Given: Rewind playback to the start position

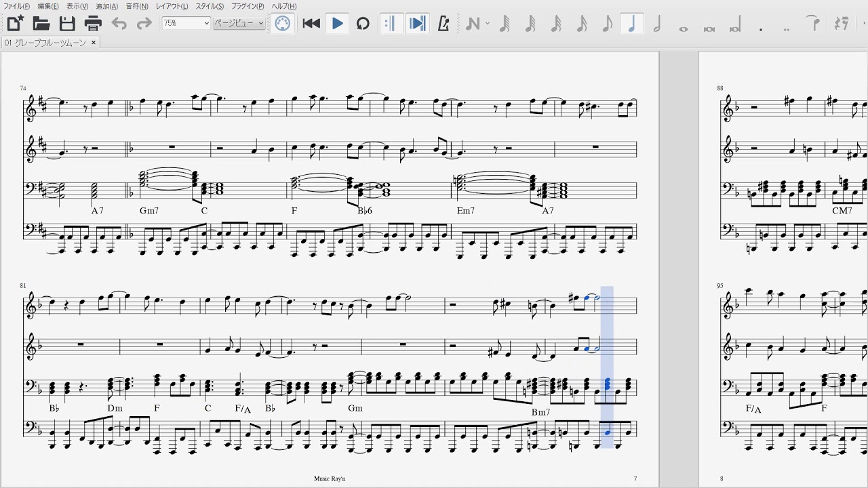Looking at the screenshot, I should [x=311, y=24].
